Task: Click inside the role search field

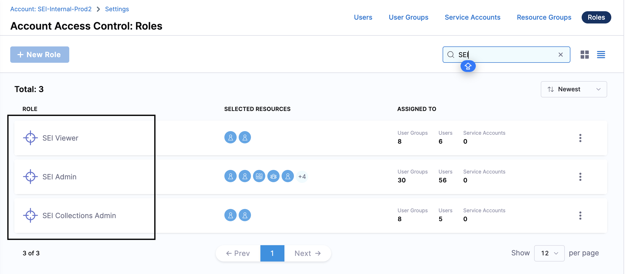Action: [x=509, y=55]
